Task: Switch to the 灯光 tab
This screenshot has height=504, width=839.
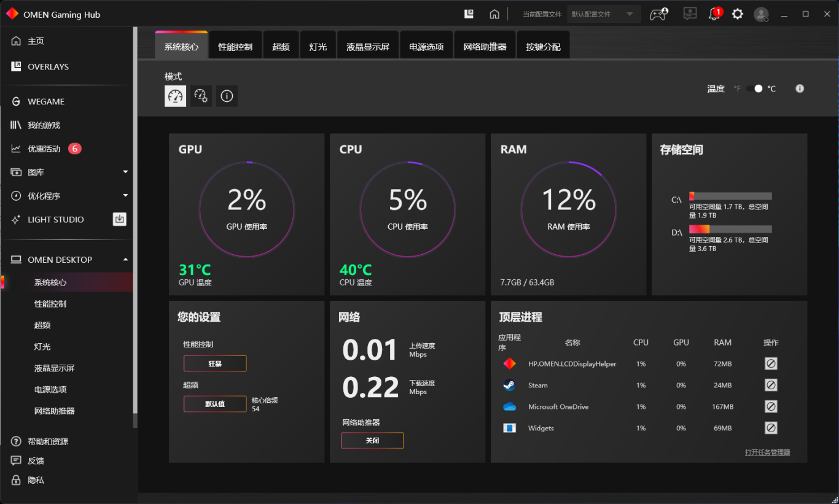Action: (318, 46)
